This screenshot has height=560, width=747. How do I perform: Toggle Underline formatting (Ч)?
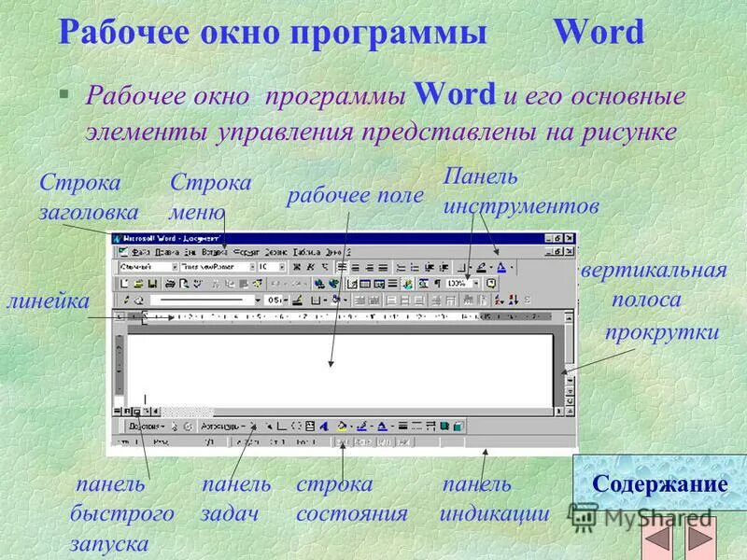pos(324,268)
